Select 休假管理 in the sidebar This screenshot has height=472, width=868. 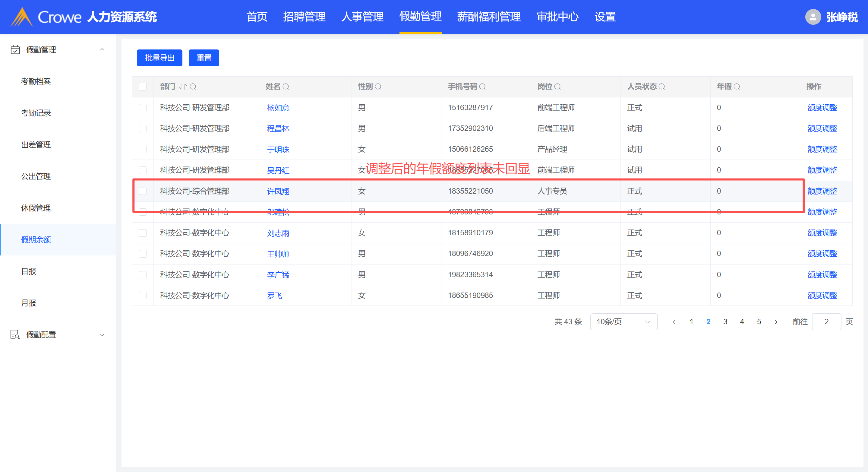pyautogui.click(x=36, y=208)
